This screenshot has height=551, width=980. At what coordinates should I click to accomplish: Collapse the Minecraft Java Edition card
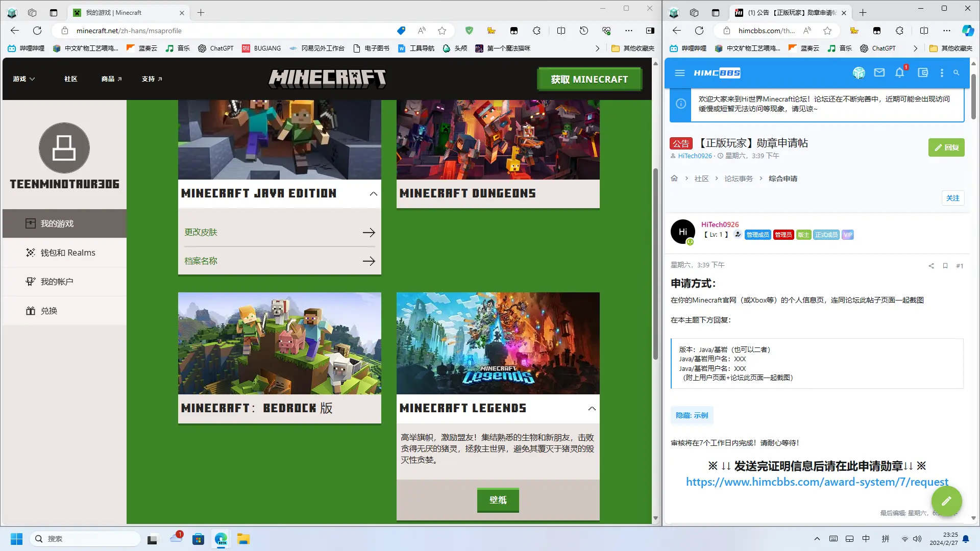click(x=373, y=194)
